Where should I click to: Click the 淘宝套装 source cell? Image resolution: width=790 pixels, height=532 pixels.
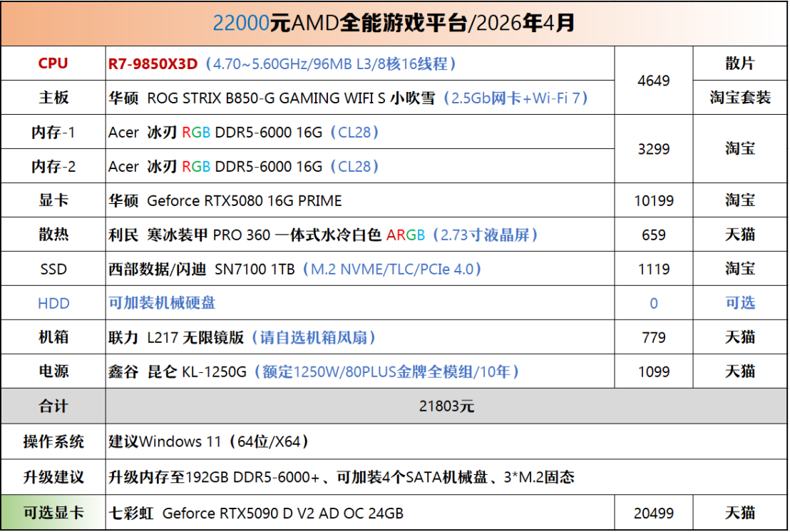(739, 98)
